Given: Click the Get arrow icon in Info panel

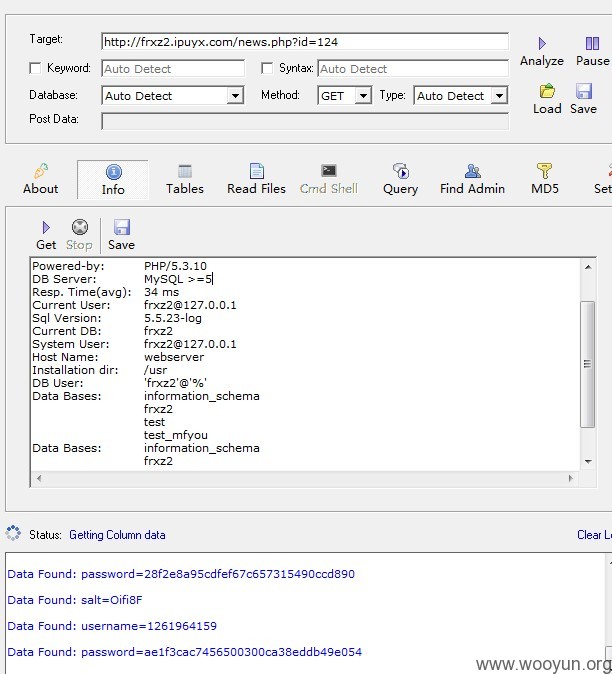Looking at the screenshot, I should pos(46,227).
